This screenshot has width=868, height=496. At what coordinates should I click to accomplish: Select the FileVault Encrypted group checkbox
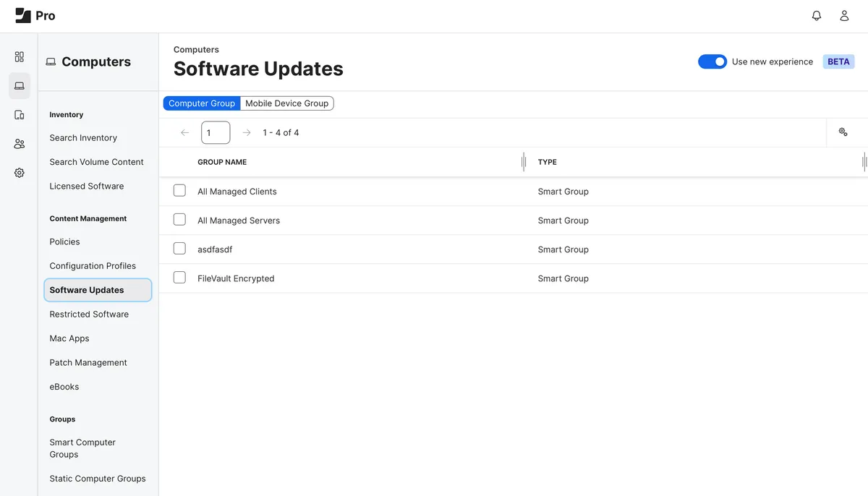179,278
